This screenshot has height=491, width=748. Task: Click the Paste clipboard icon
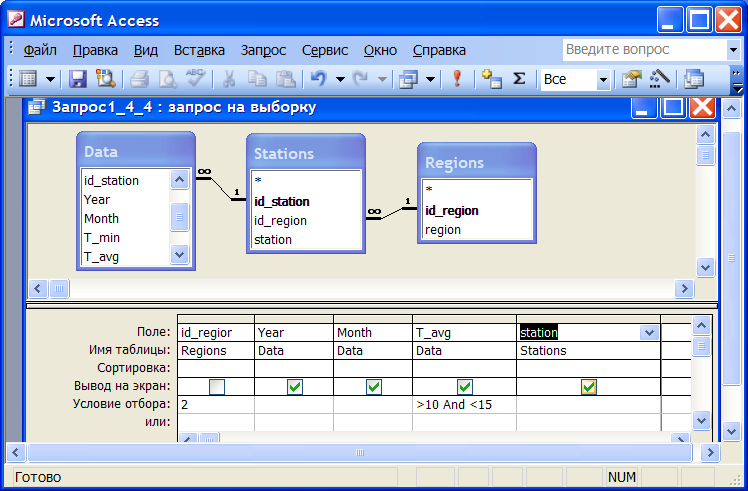click(x=286, y=79)
